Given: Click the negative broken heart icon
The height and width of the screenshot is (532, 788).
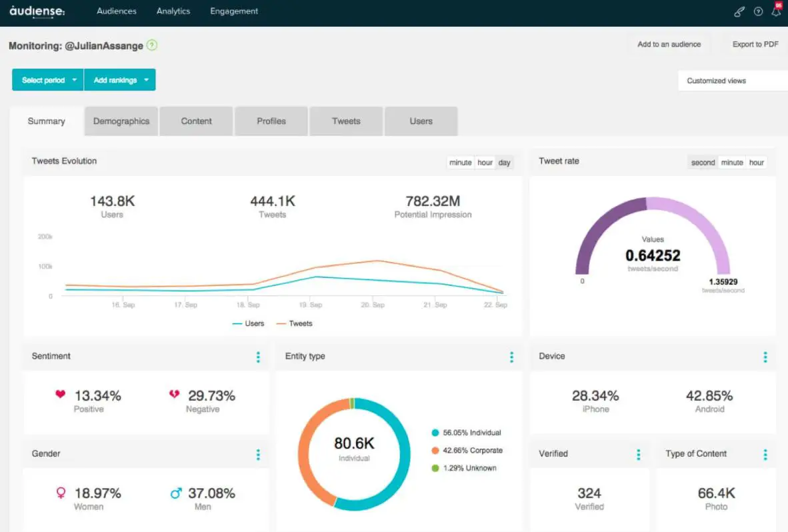Looking at the screenshot, I should coord(175,395).
